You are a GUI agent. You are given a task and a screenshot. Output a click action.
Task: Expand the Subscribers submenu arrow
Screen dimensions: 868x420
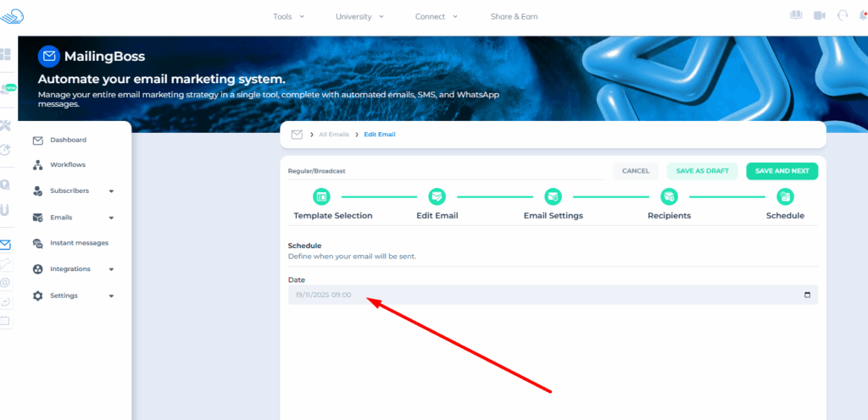[x=111, y=191]
